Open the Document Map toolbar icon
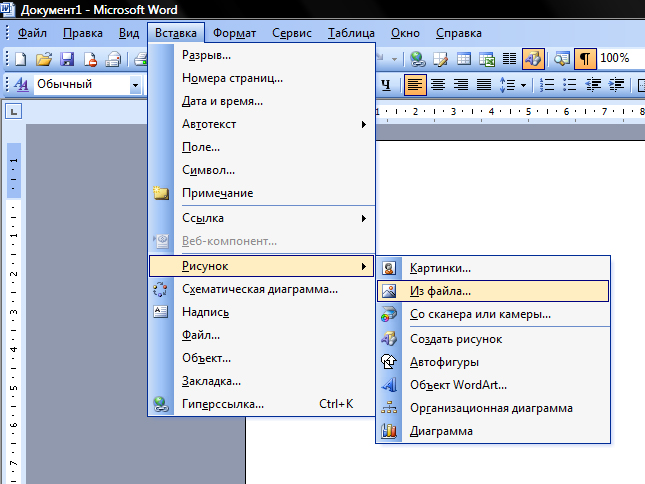The image size is (645, 484). (561, 59)
